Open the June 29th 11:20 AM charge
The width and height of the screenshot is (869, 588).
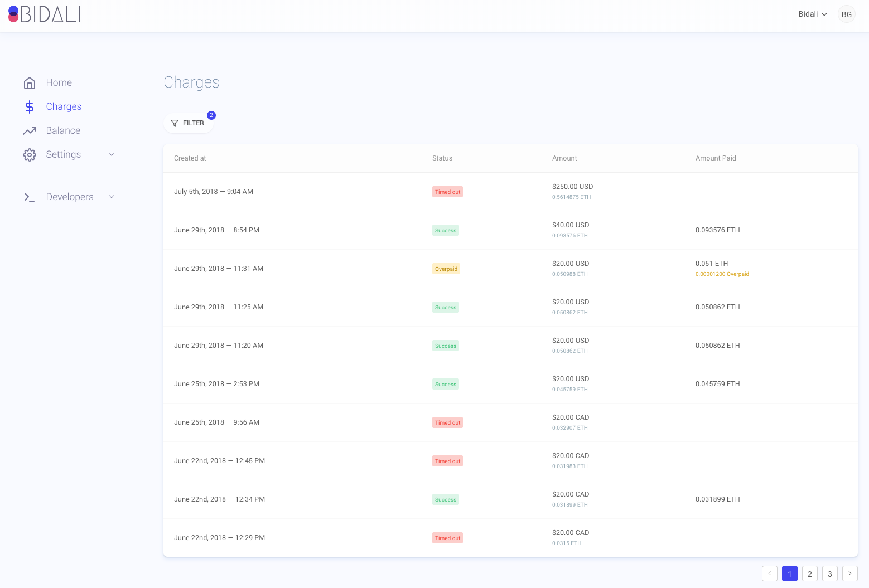coord(510,346)
